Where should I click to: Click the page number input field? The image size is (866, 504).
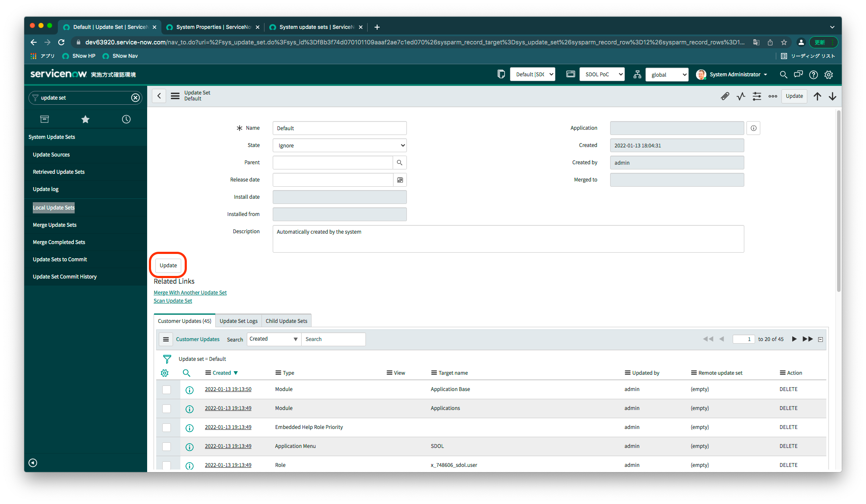click(x=743, y=339)
